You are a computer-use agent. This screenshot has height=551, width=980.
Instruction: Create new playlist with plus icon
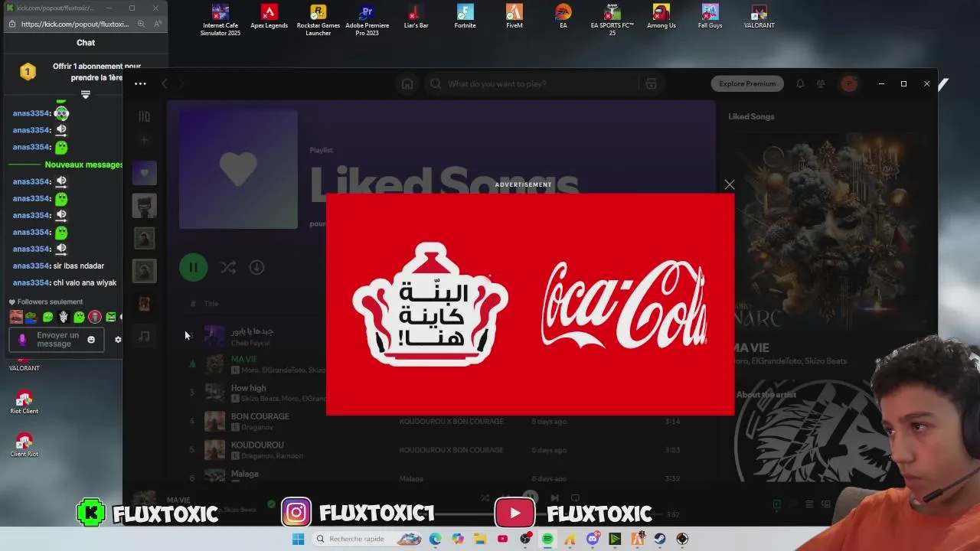coord(144,139)
